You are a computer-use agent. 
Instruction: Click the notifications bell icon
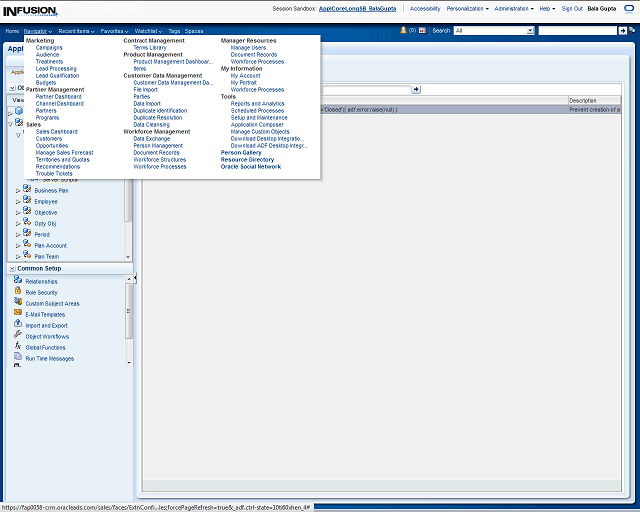403,31
